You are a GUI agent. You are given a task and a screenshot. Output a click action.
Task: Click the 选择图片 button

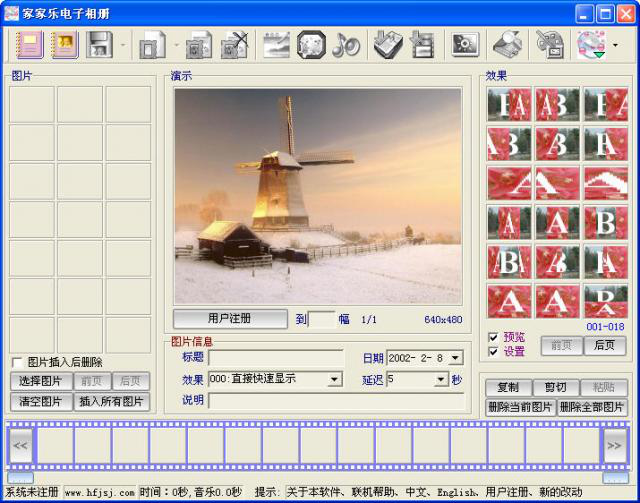[x=41, y=381]
